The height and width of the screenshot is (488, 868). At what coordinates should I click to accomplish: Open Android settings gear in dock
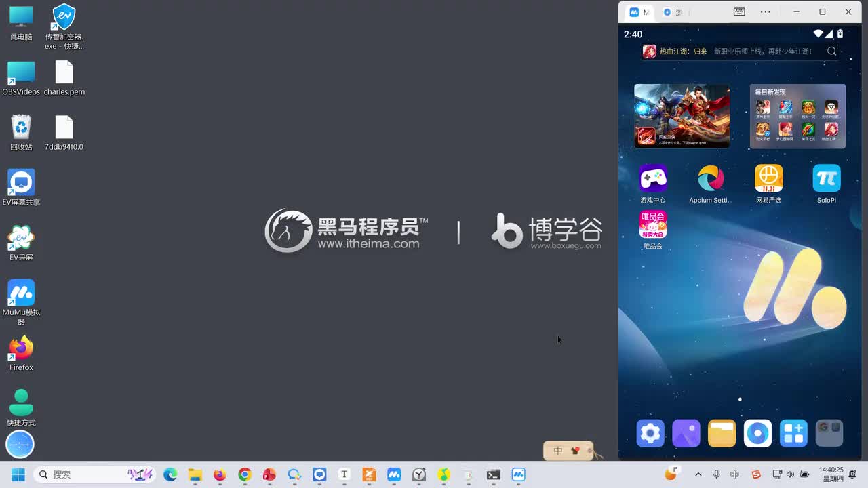[x=650, y=433]
